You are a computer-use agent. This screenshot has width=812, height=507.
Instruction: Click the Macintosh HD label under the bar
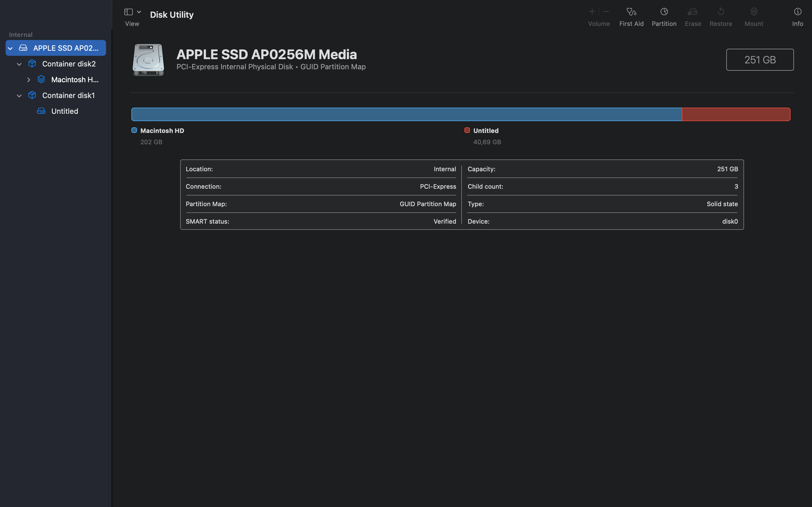(162, 130)
